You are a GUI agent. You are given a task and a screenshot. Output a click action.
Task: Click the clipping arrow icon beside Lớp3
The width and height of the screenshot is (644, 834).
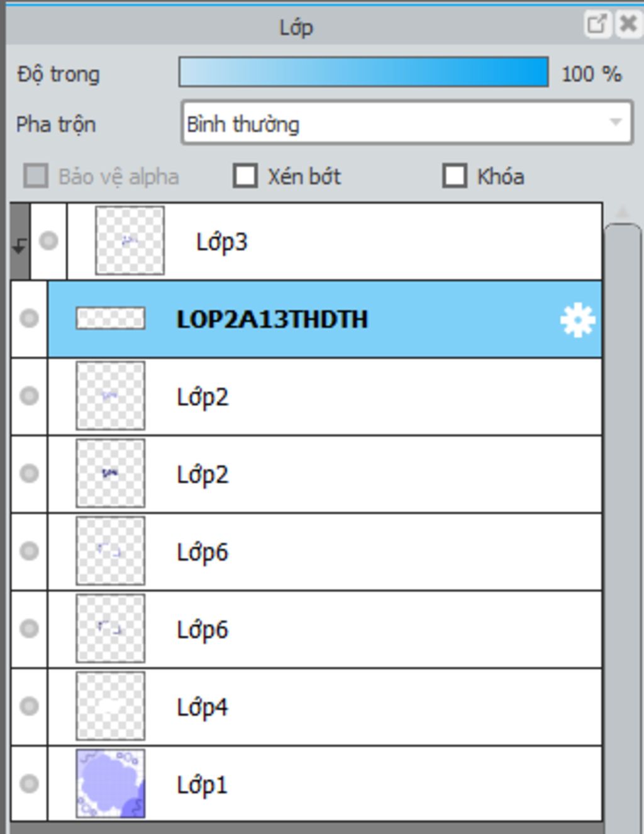(19, 246)
